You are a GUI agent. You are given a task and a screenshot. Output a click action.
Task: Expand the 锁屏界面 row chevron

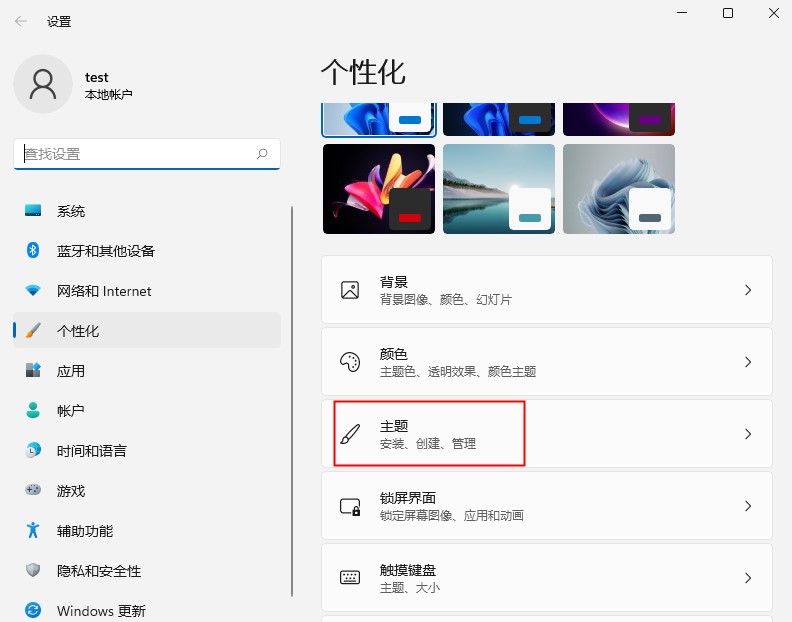[x=748, y=506]
